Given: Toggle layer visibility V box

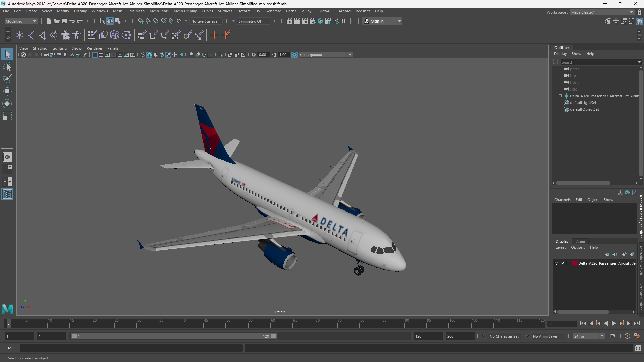Looking at the screenshot, I should (557, 263).
